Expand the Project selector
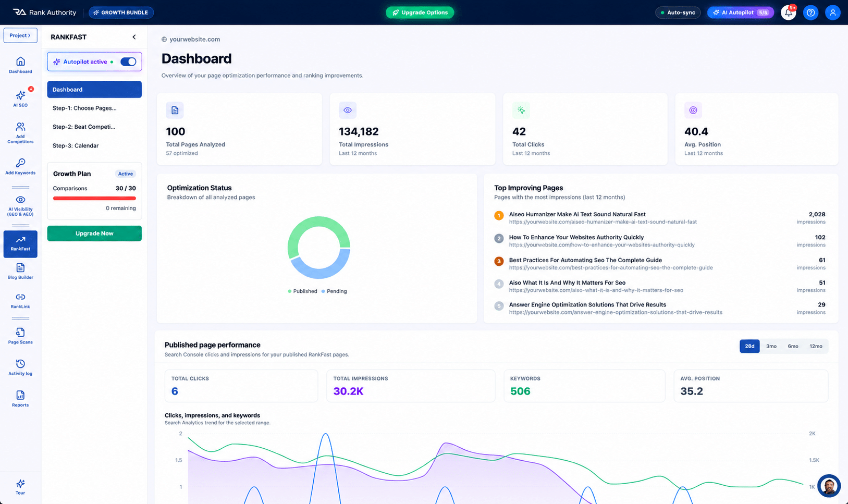The width and height of the screenshot is (848, 504). click(x=20, y=35)
